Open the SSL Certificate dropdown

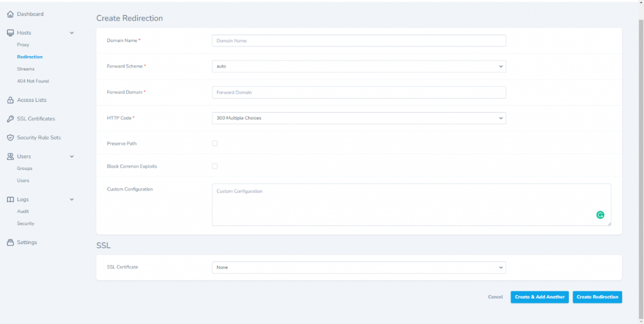tap(358, 267)
